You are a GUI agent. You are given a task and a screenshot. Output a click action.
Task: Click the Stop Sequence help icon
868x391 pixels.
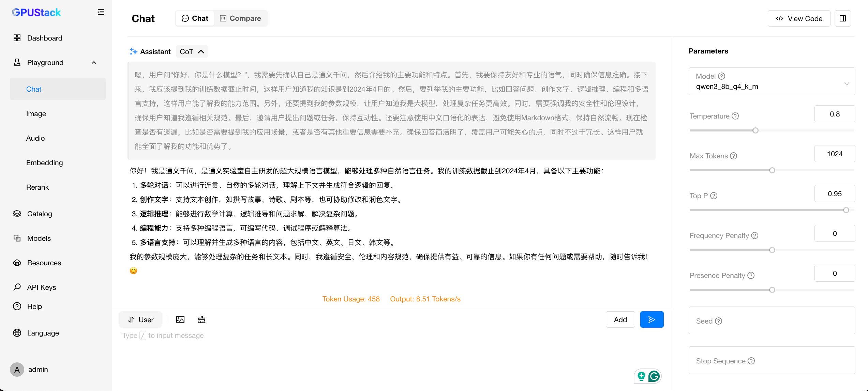pyautogui.click(x=751, y=361)
